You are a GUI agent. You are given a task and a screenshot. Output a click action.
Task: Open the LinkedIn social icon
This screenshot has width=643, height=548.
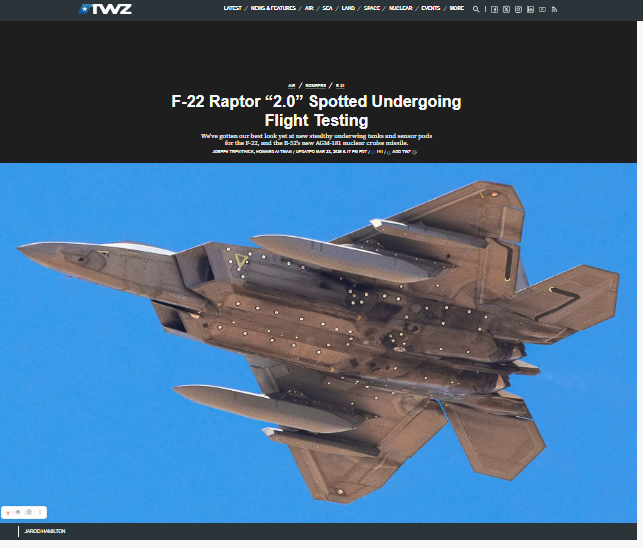pyautogui.click(x=530, y=9)
